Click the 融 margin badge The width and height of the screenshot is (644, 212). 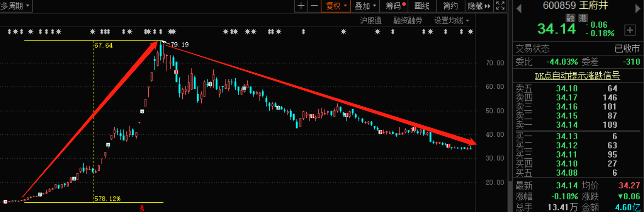pyautogui.click(x=570, y=18)
